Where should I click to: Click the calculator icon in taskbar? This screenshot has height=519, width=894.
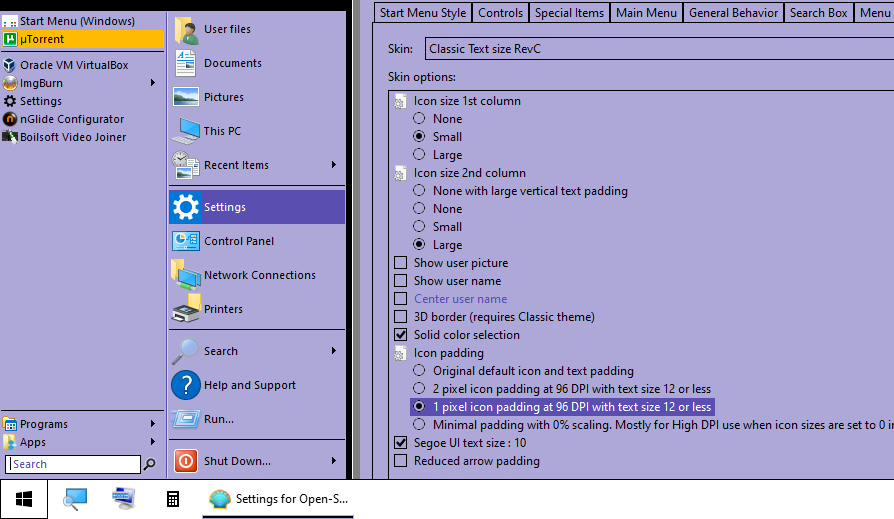pyautogui.click(x=173, y=499)
